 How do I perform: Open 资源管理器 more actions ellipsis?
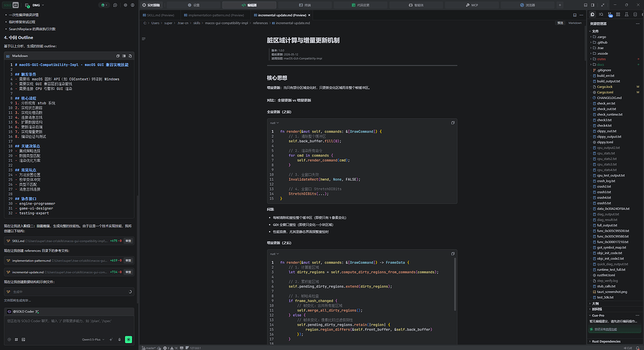pyautogui.click(x=637, y=24)
